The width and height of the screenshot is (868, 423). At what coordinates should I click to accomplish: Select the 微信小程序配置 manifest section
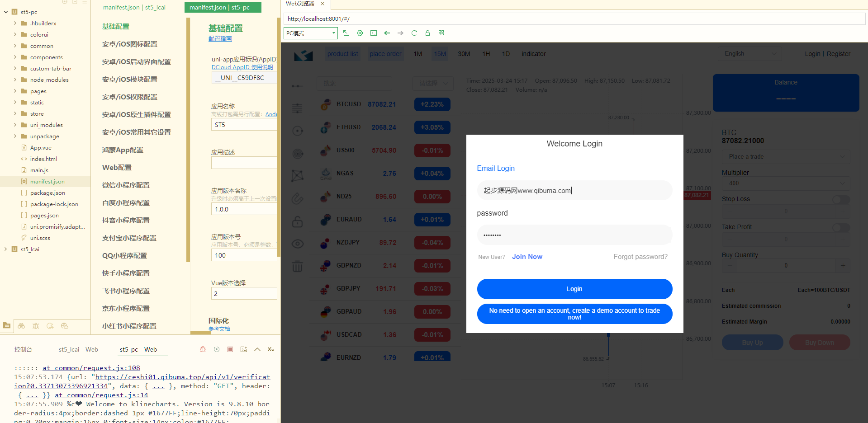(126, 185)
